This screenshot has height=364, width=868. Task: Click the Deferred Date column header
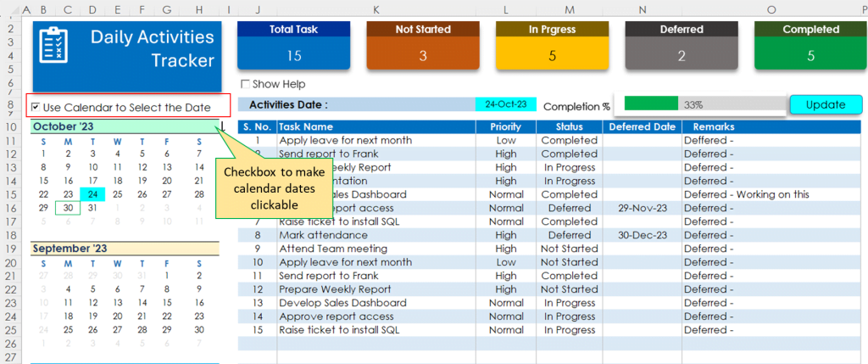(643, 127)
